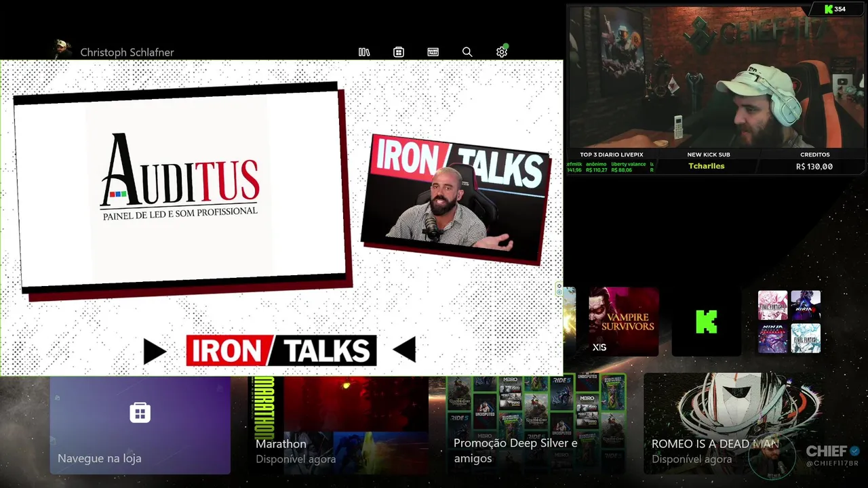Click the Auditus sponsor logo in video
This screenshot has height=488, width=868.
click(180, 178)
